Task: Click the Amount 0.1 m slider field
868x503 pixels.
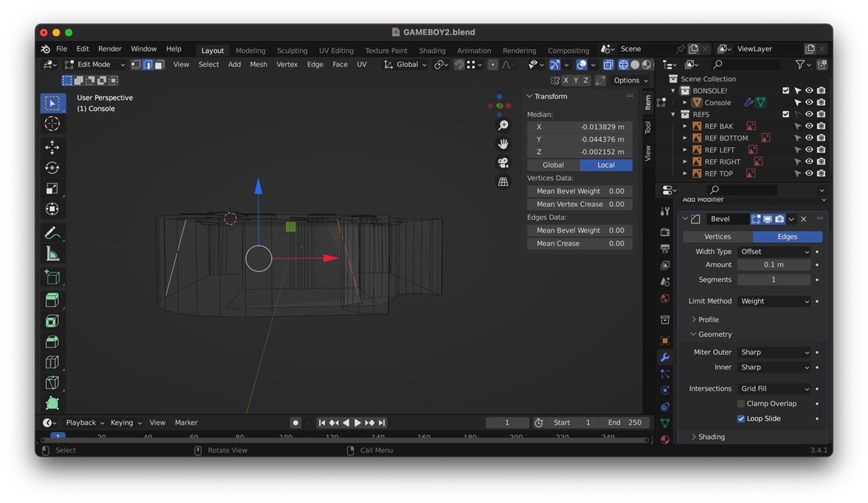Action: (773, 265)
